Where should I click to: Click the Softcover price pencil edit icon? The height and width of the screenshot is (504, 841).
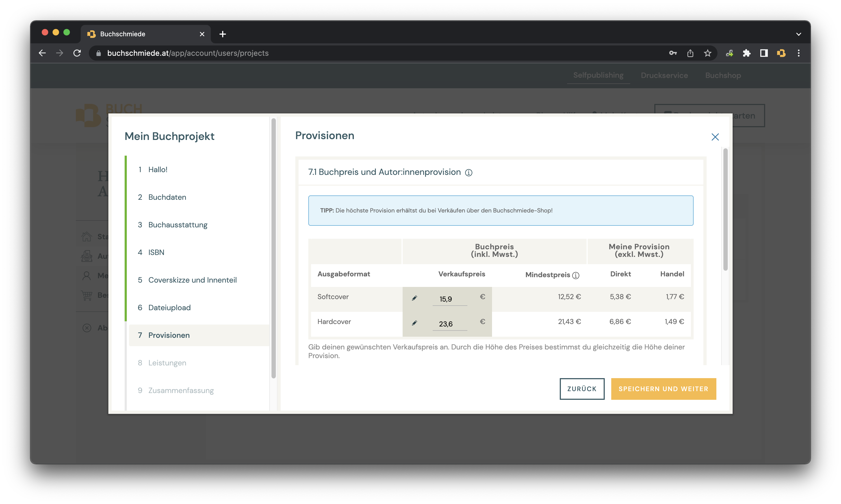pos(414,298)
